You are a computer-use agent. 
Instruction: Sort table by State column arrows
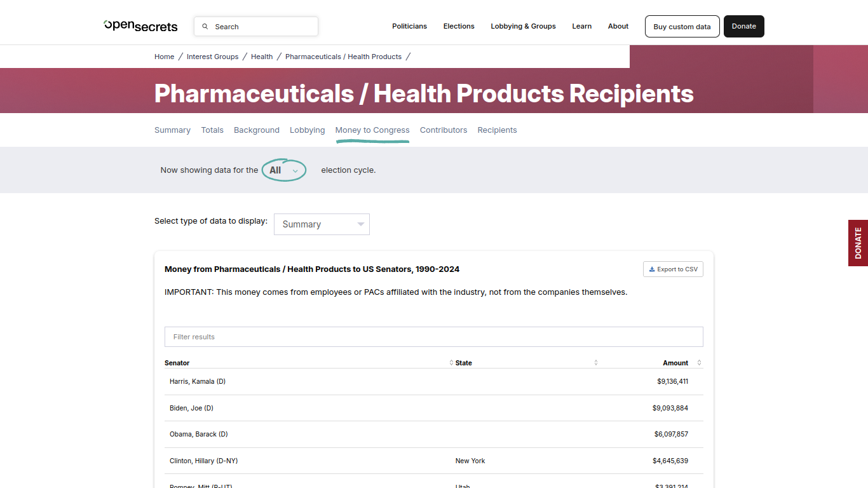click(596, 363)
